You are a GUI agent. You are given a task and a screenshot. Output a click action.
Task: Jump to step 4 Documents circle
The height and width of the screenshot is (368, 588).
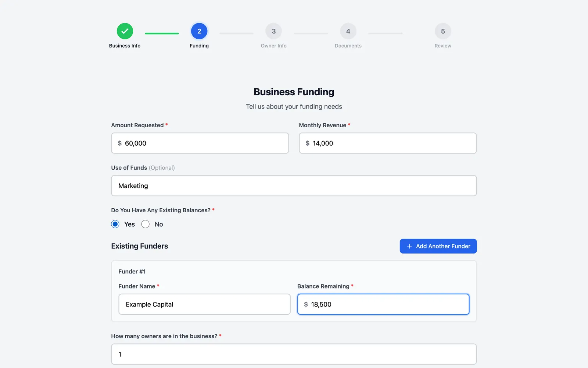click(348, 31)
